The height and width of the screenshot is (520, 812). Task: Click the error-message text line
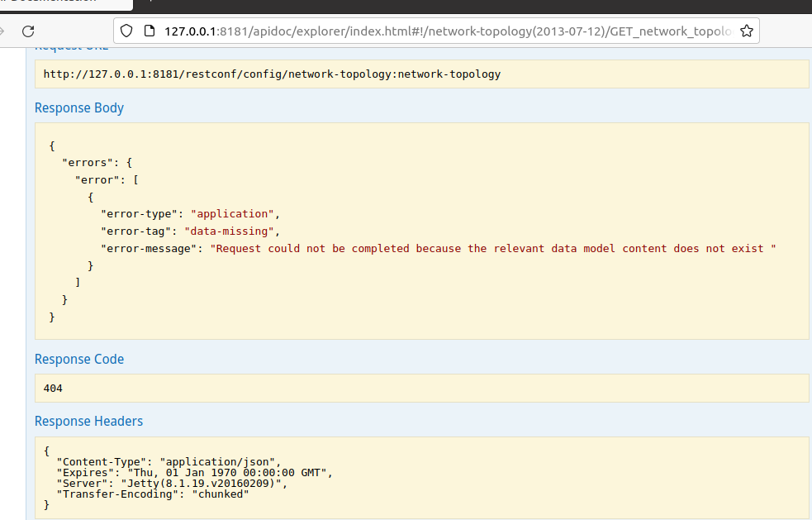(x=438, y=249)
